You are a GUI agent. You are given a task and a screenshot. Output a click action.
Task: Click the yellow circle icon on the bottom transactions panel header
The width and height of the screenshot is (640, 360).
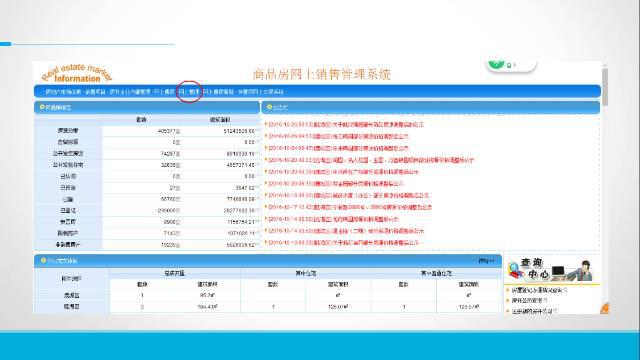[x=43, y=260]
